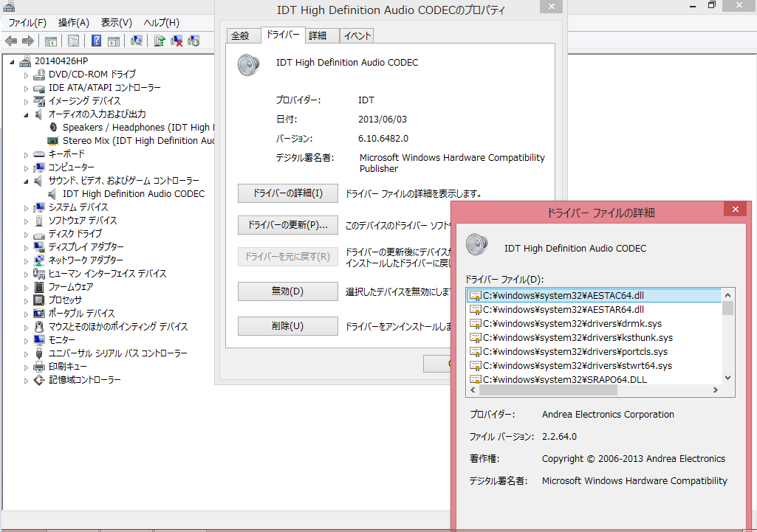757x532 pixels.
Task: Click the Disable device down-arrow icon
Action: [193, 41]
